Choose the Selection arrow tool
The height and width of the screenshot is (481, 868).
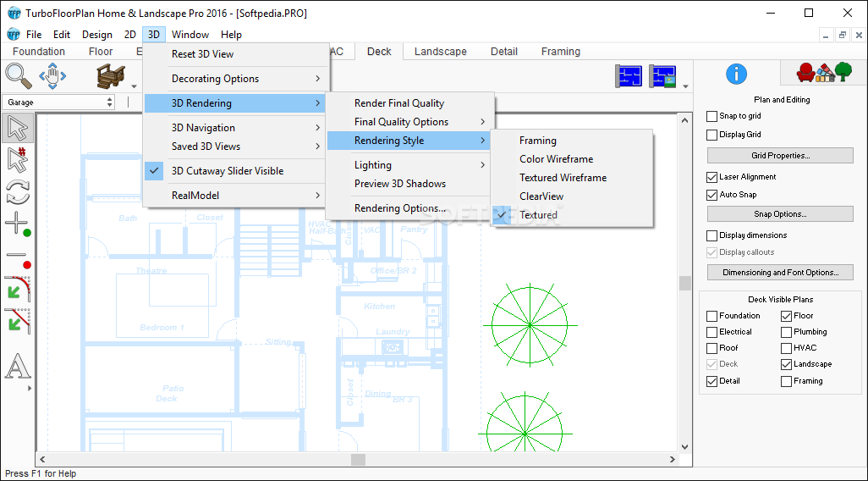18,128
